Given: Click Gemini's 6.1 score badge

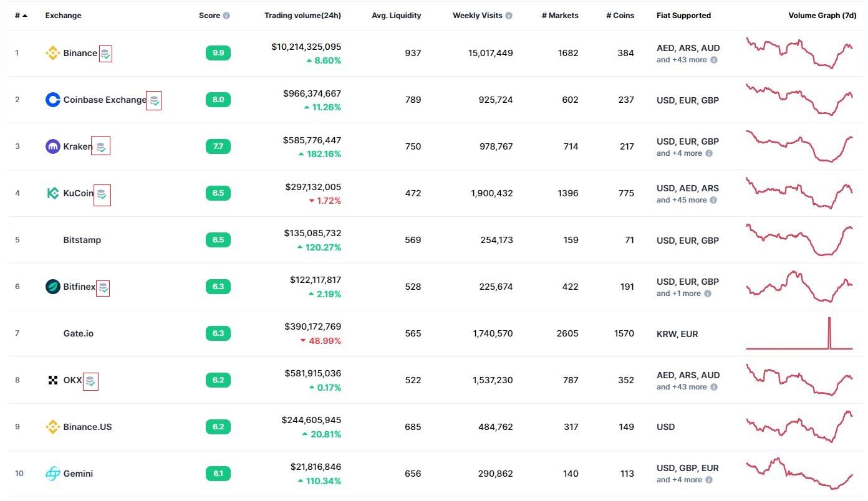Looking at the screenshot, I should pos(218,474).
